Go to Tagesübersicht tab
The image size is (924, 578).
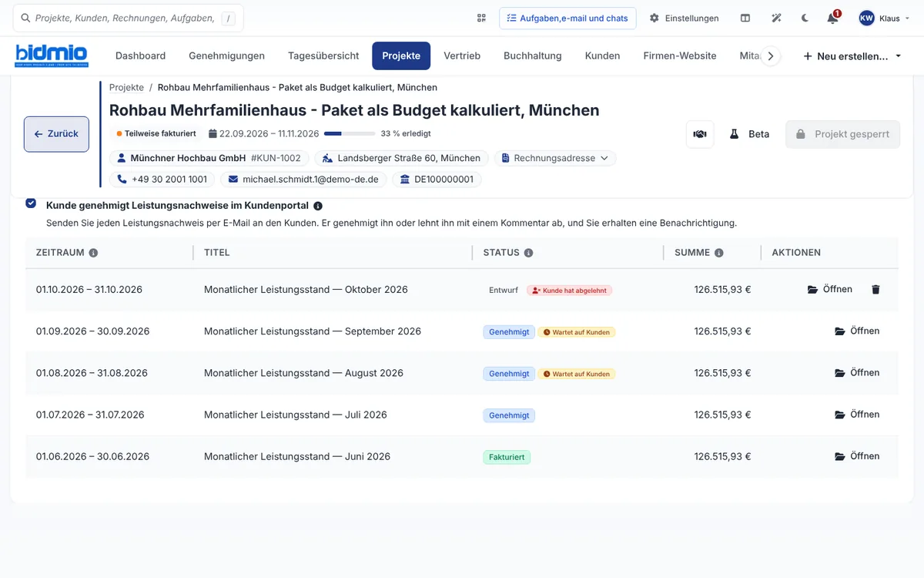click(323, 55)
